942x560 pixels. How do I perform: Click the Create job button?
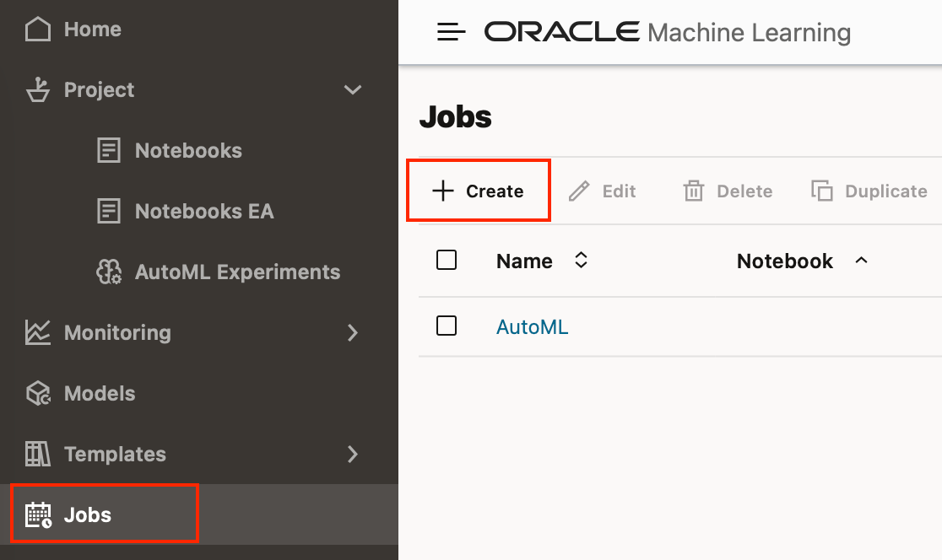(479, 191)
